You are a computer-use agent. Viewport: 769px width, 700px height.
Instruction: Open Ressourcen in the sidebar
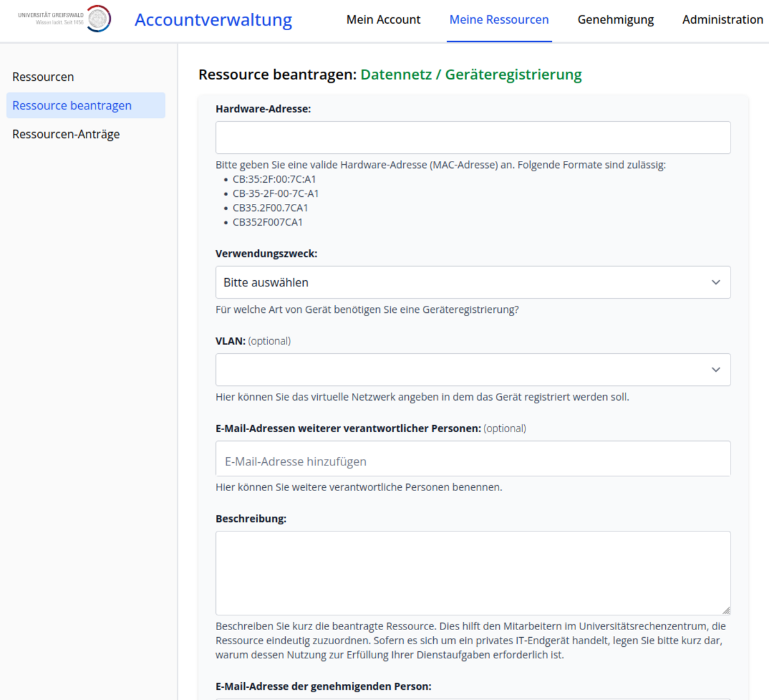43,77
